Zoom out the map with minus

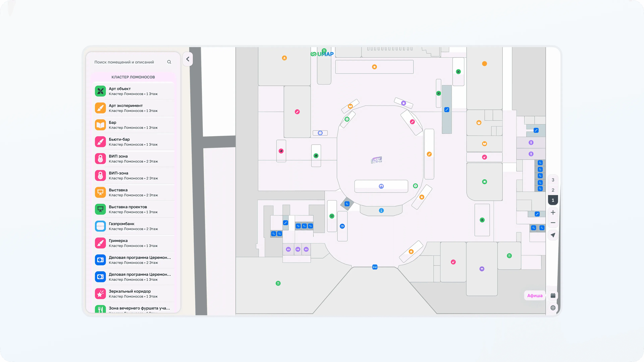553,223
